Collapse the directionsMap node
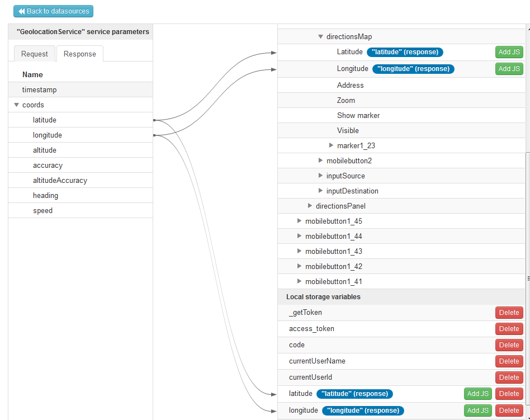This screenshot has height=420, width=530. tap(320, 37)
